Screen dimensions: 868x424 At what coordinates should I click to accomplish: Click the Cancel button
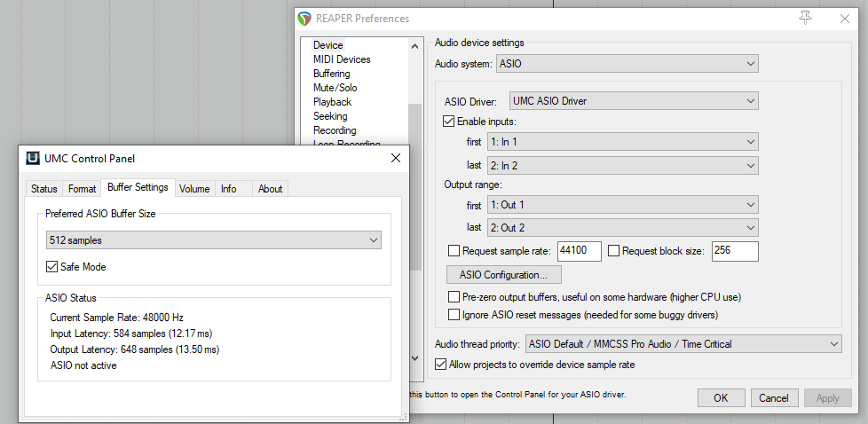coord(774,398)
